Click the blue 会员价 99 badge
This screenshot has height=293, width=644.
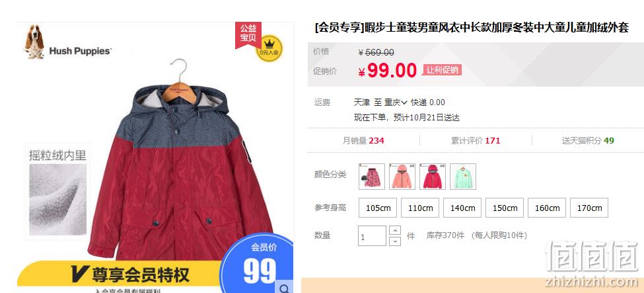tap(259, 263)
